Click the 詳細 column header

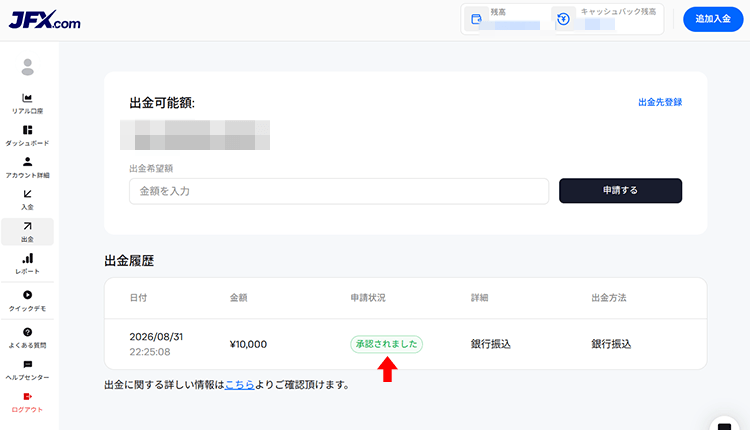(479, 298)
